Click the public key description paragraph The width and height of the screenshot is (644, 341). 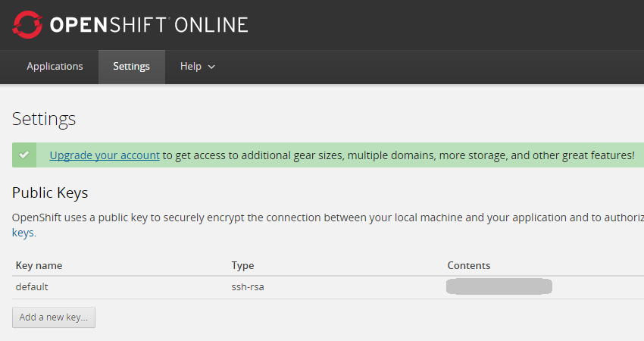303,217
